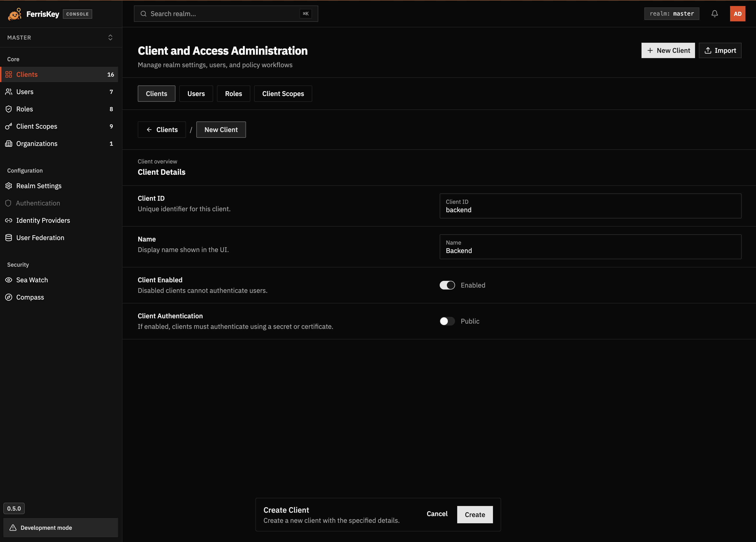The height and width of the screenshot is (542, 756).
Task: Click the Users people icon in sidebar
Action: tap(9, 92)
